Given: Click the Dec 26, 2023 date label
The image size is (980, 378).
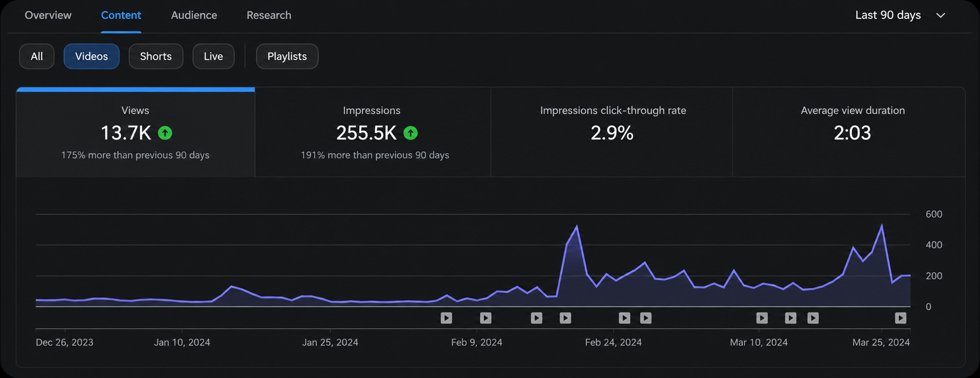Looking at the screenshot, I should 65,342.
